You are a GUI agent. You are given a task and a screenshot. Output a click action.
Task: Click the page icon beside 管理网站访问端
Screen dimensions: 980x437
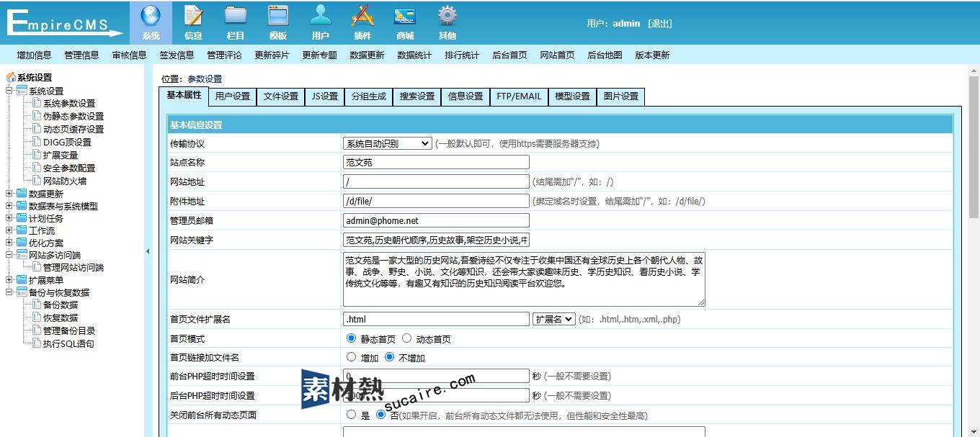tap(37, 267)
